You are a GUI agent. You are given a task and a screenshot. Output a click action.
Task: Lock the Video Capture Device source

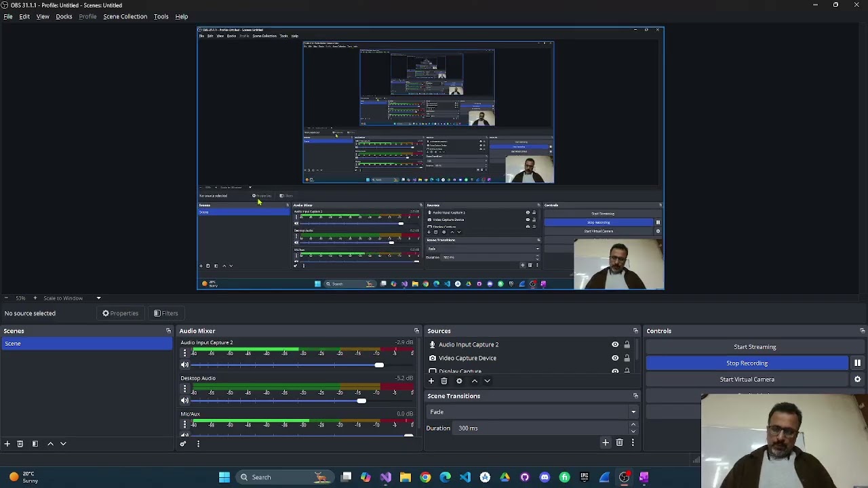tap(627, 358)
